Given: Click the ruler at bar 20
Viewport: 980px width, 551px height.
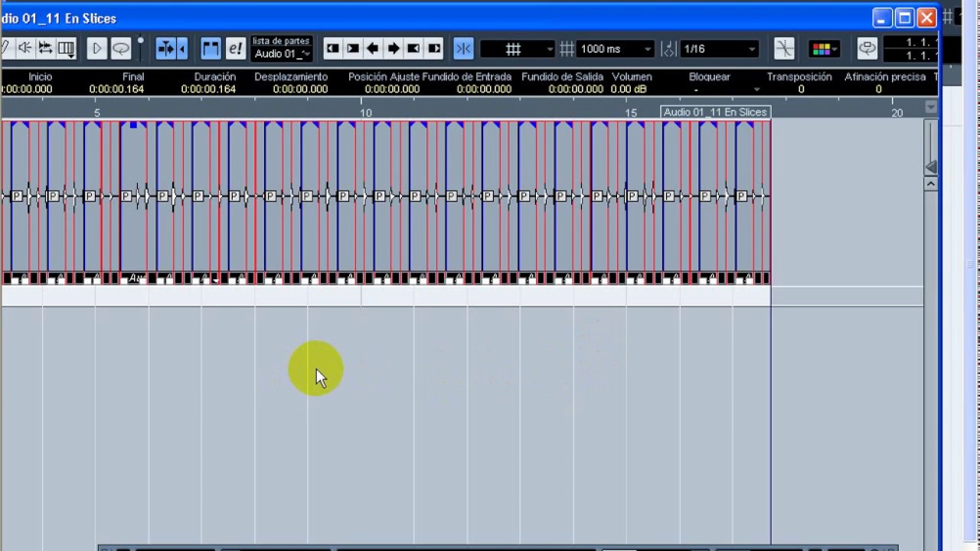Looking at the screenshot, I should coord(897,113).
